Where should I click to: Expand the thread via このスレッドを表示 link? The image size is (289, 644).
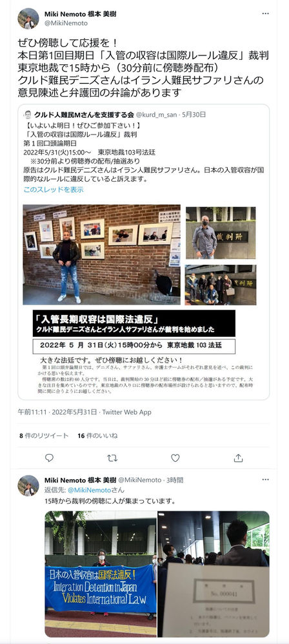click(x=54, y=190)
